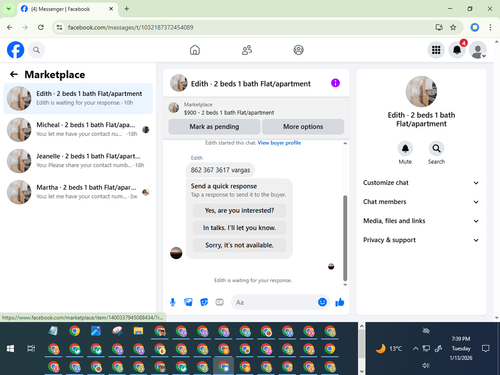500x375 pixels.
Task: Open the Jeanelle conversation in list
Action: point(78,161)
